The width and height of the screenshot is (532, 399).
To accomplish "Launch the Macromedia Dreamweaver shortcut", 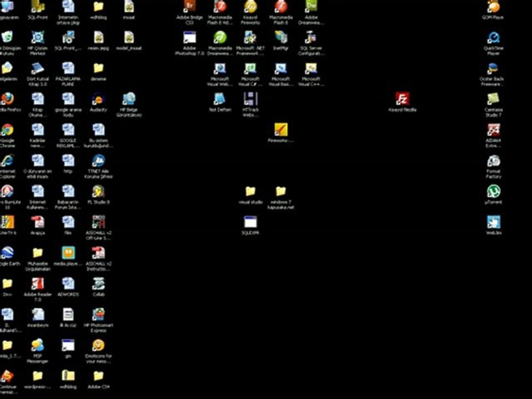I will [x=220, y=37].
